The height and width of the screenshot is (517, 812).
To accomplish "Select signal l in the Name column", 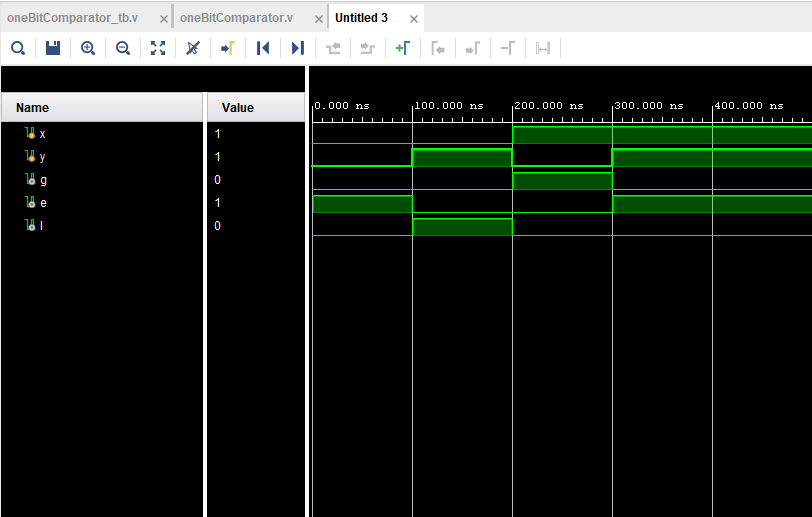I will [41, 226].
